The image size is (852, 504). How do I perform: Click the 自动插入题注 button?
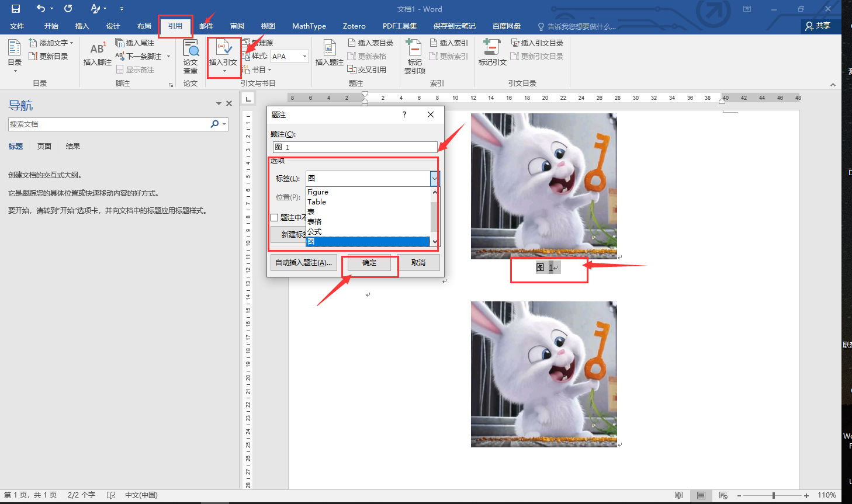[x=304, y=263]
